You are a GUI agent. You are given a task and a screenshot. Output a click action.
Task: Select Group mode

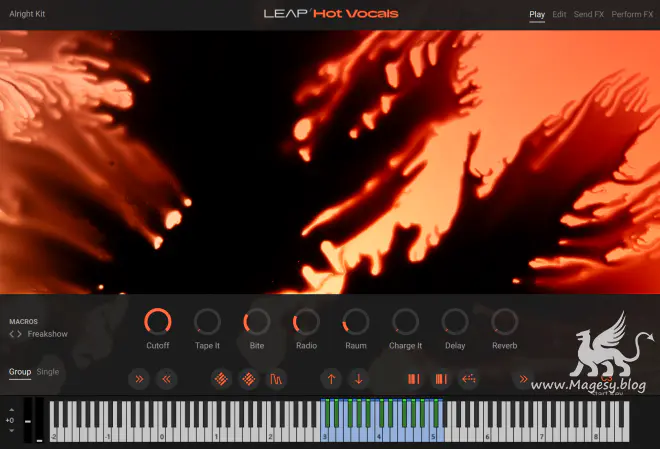point(20,372)
